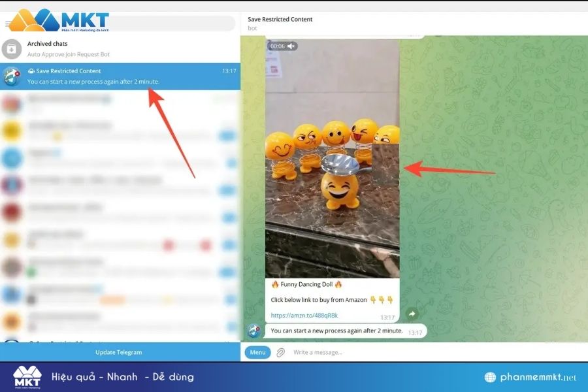Open the bot Menu dropdown
The height and width of the screenshot is (392, 588).
[x=257, y=351]
